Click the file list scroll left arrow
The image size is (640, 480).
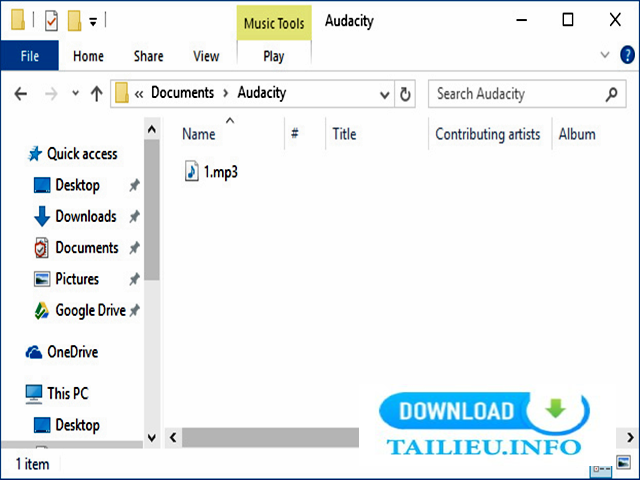point(173,438)
